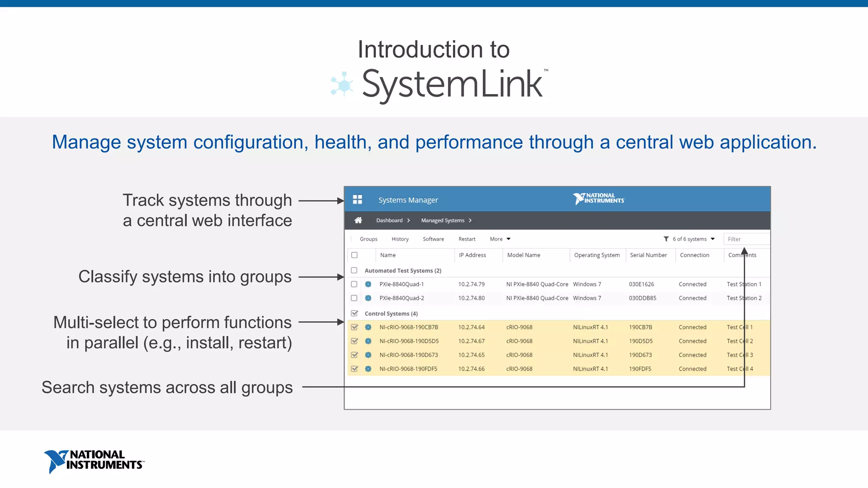Click comment 'Test Cell 4'

pyautogui.click(x=740, y=369)
